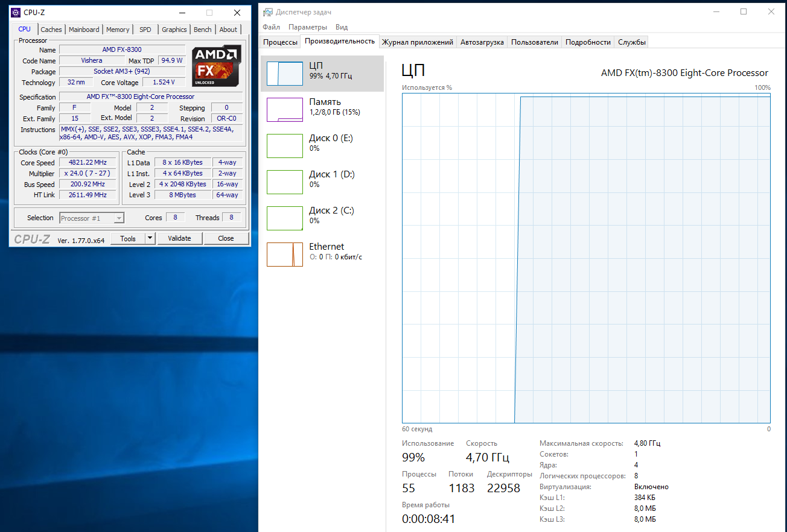Open the Вид menu
This screenshot has height=532, width=787.
pos(342,27)
